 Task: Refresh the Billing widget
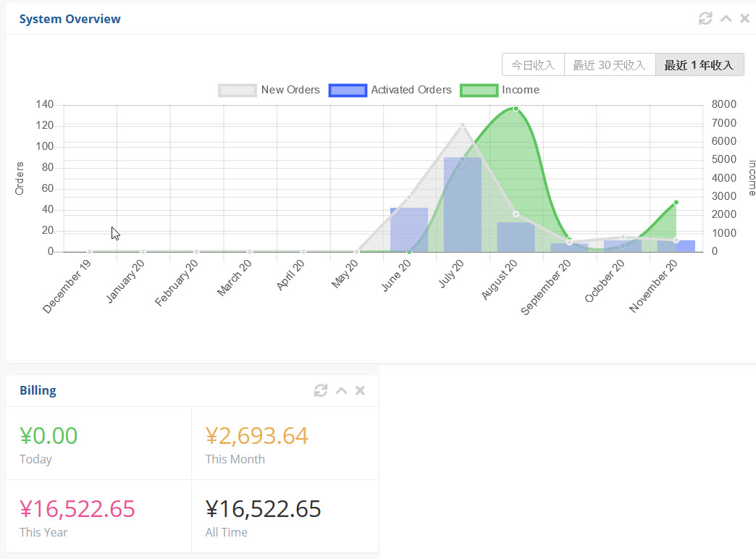click(x=321, y=391)
